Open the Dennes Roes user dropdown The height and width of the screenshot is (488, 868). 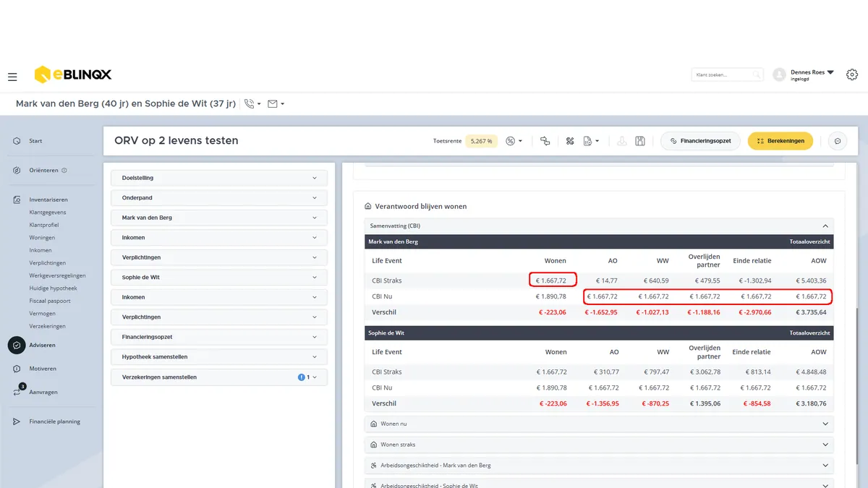pos(812,74)
